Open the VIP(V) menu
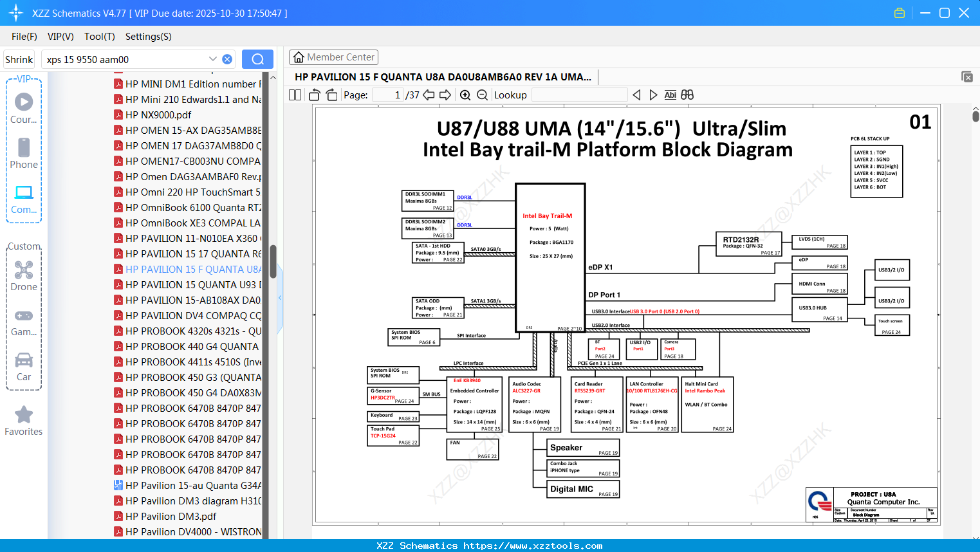Image resolution: width=980 pixels, height=552 pixels. [60, 37]
